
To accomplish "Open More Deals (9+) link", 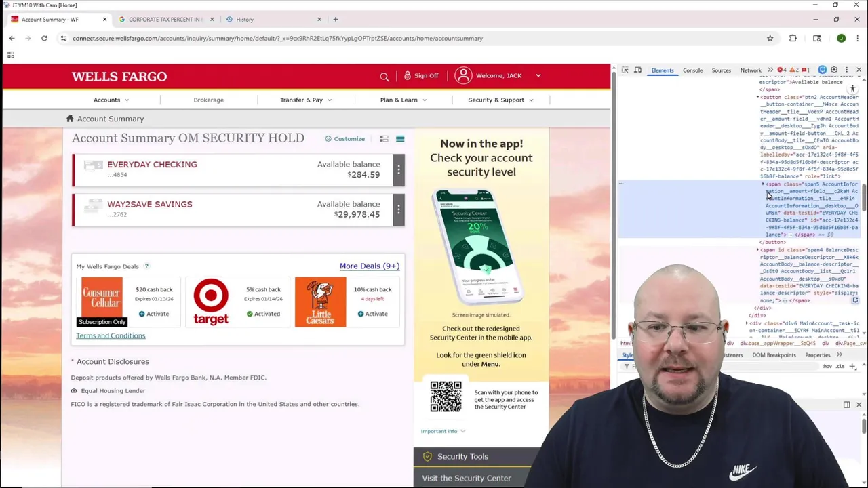I will [x=370, y=266].
